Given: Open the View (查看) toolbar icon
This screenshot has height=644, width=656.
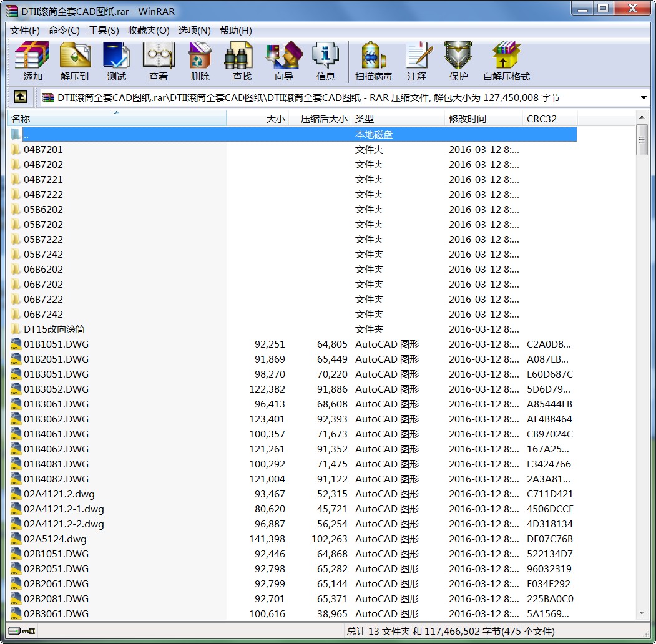Looking at the screenshot, I should 159,61.
